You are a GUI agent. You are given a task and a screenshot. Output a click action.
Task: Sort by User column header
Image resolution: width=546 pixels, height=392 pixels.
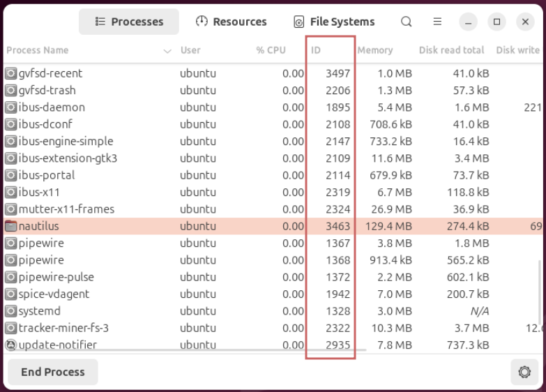pyautogui.click(x=190, y=50)
